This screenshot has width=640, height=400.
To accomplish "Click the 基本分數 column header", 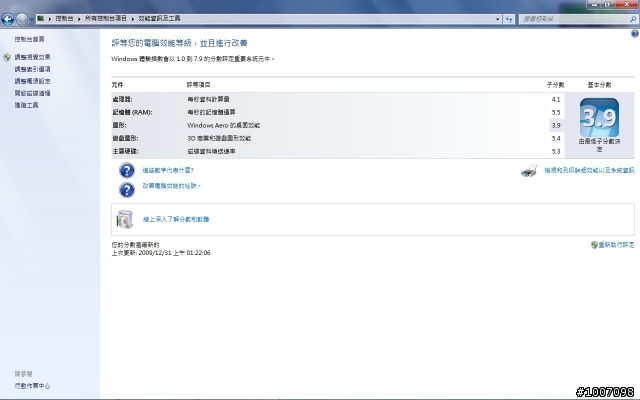I will point(599,85).
